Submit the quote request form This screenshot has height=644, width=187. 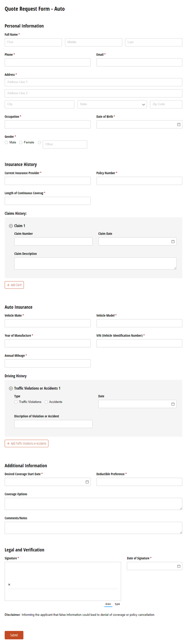click(14, 635)
